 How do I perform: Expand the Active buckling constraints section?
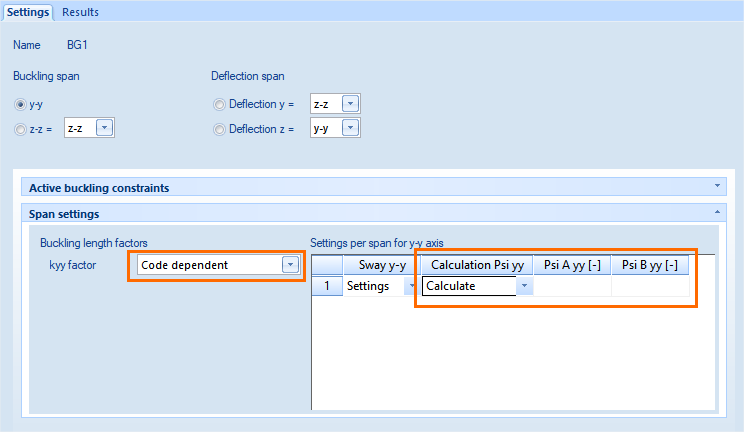coord(716,186)
